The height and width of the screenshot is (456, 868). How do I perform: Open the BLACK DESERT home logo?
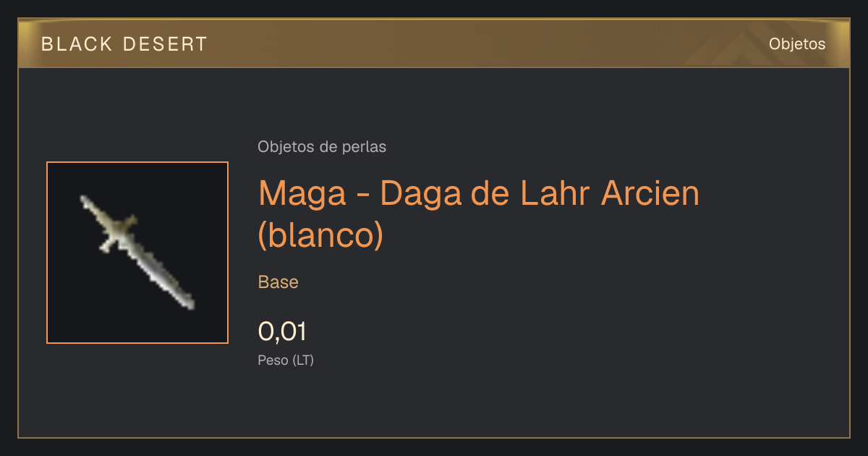(x=124, y=44)
